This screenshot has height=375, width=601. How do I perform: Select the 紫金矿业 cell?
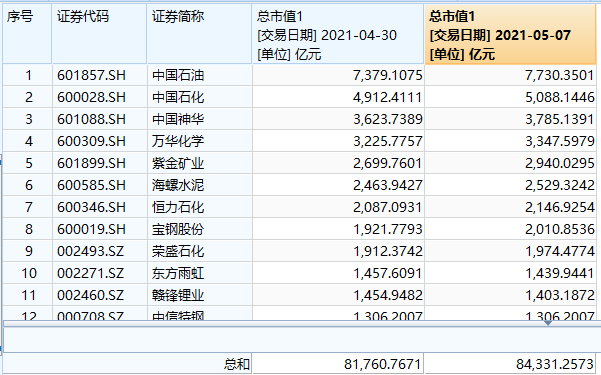point(200,163)
